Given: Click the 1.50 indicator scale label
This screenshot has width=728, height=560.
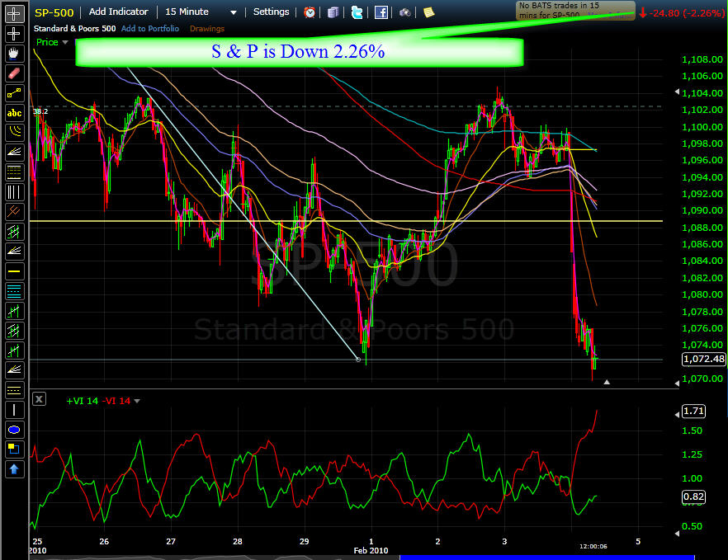Looking at the screenshot, I should [692, 431].
